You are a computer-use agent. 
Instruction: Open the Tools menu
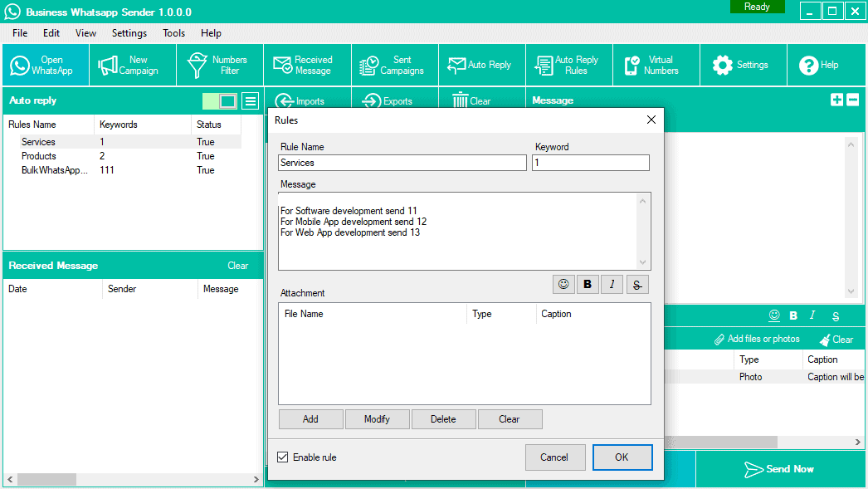tap(174, 33)
